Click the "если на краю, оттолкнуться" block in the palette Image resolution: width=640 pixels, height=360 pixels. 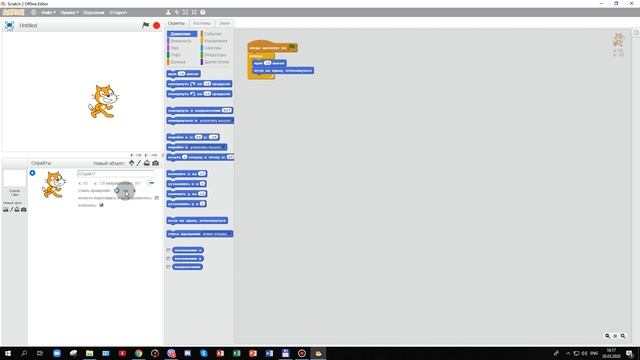point(197,220)
